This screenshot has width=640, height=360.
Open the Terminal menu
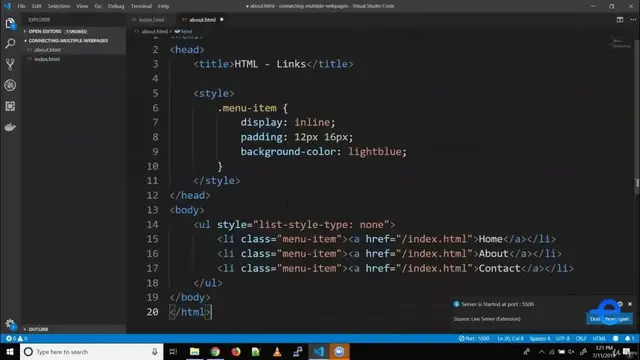141,6
